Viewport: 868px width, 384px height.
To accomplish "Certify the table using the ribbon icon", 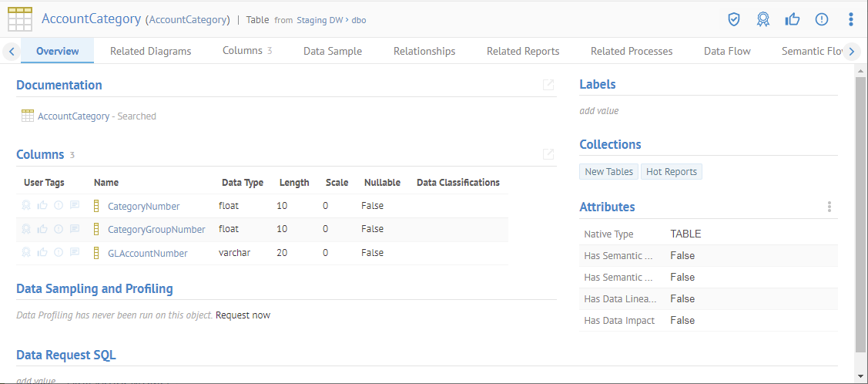I will [762, 19].
